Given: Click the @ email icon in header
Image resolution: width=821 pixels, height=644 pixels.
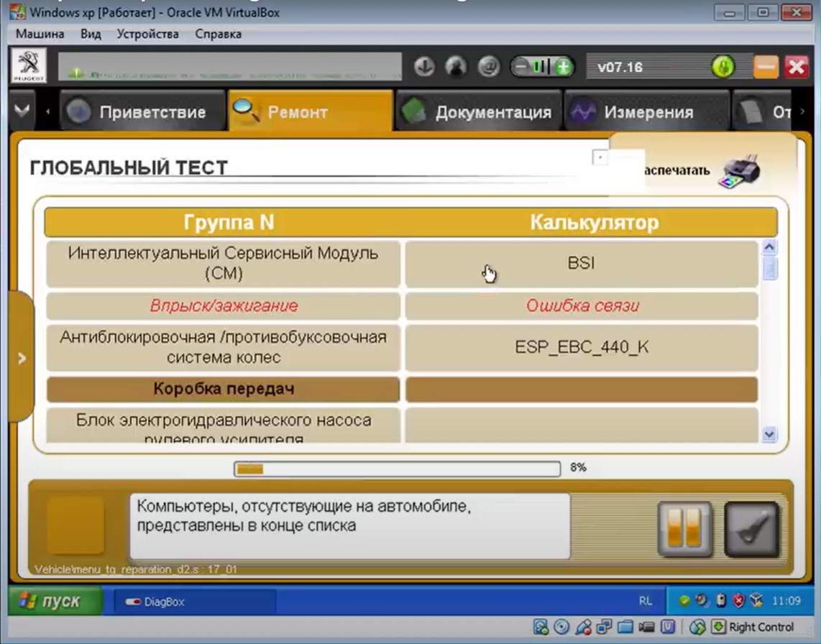Looking at the screenshot, I should coord(488,67).
